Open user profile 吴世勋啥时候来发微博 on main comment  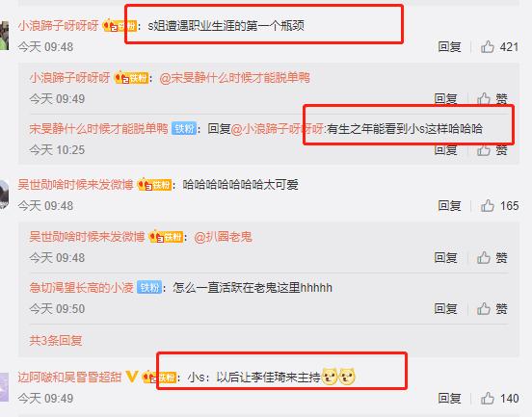(75, 185)
